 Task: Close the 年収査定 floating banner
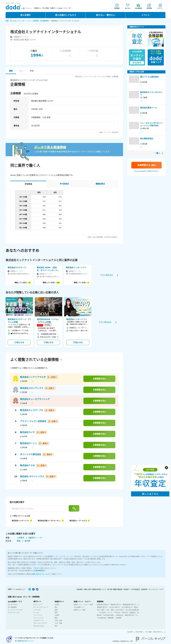tap(166, 468)
